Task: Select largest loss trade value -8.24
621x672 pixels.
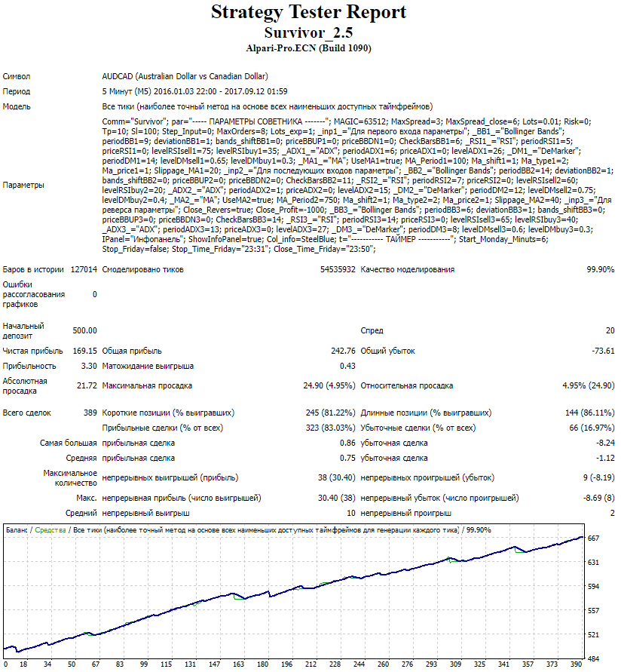Action: [x=605, y=443]
